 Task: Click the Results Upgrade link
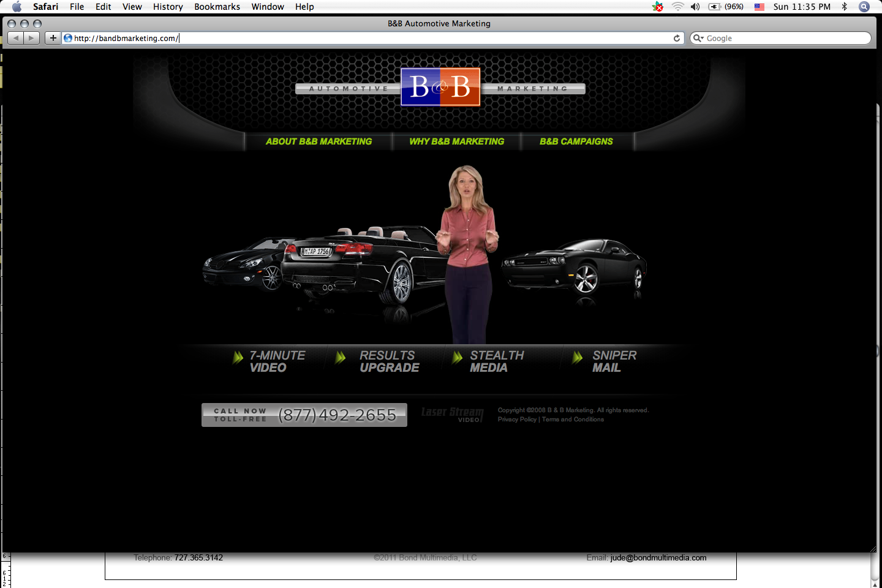click(x=390, y=361)
